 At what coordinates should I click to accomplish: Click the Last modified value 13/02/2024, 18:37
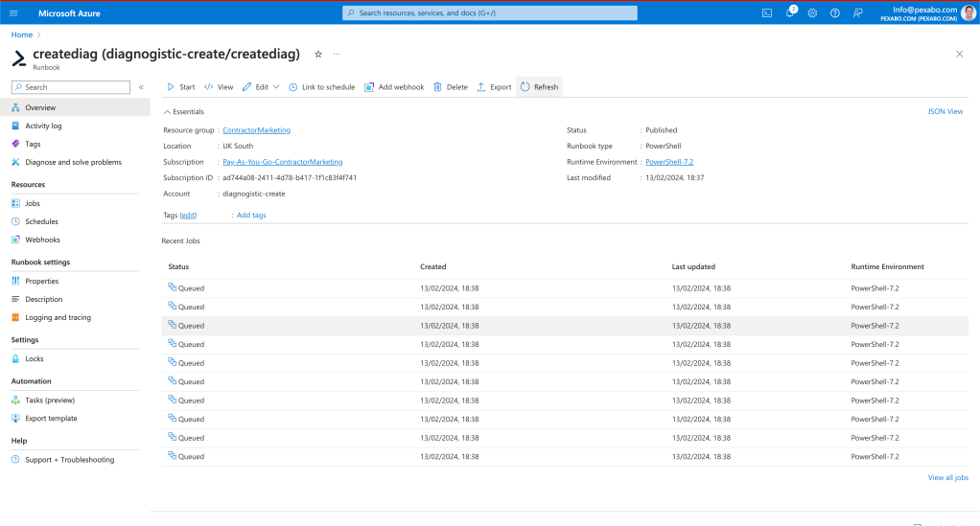(x=674, y=178)
